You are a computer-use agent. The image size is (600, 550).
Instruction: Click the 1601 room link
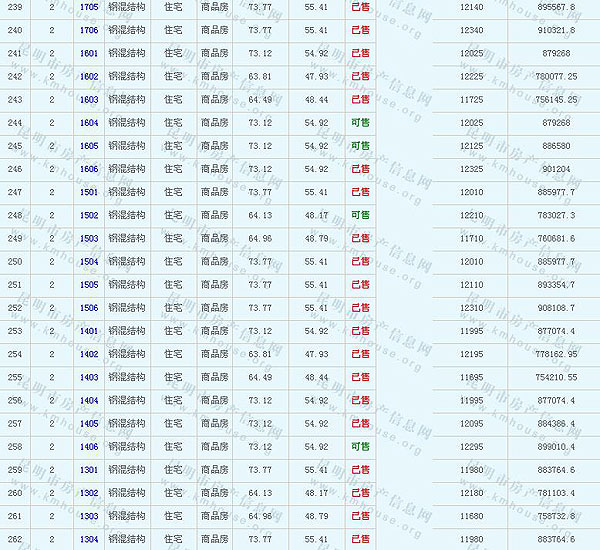[89, 54]
